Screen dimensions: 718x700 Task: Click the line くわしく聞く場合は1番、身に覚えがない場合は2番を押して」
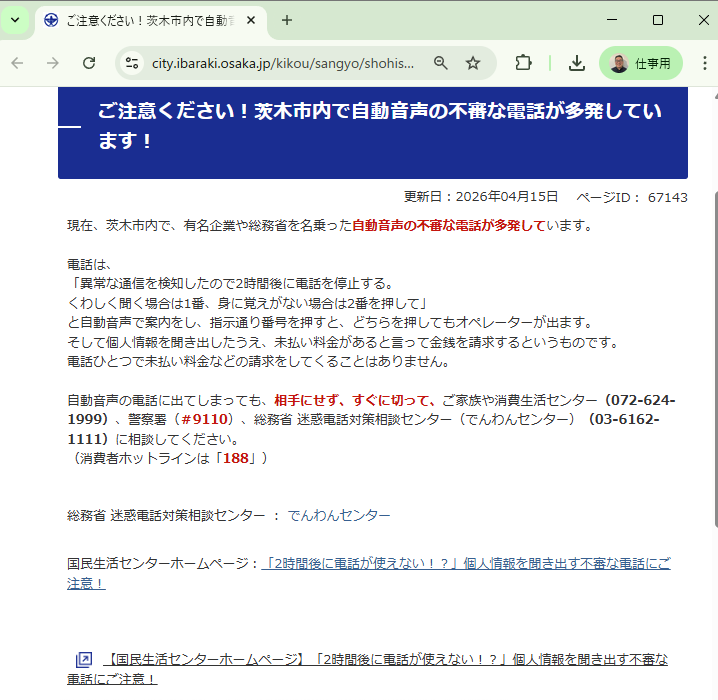tap(248, 303)
